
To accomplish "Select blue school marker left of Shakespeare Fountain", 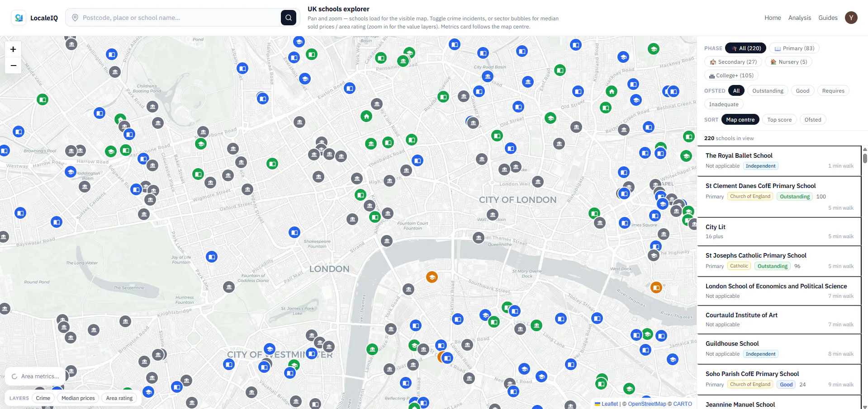I will 294,232.
